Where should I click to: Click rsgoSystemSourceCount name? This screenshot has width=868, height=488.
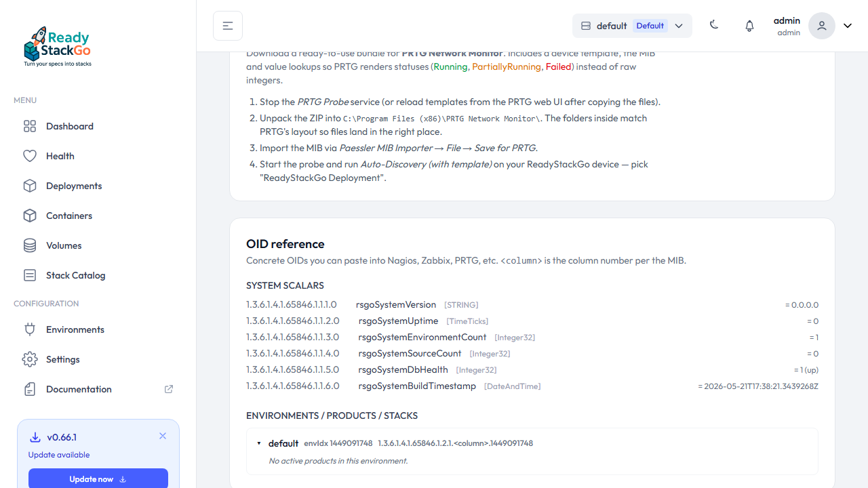coord(410,354)
